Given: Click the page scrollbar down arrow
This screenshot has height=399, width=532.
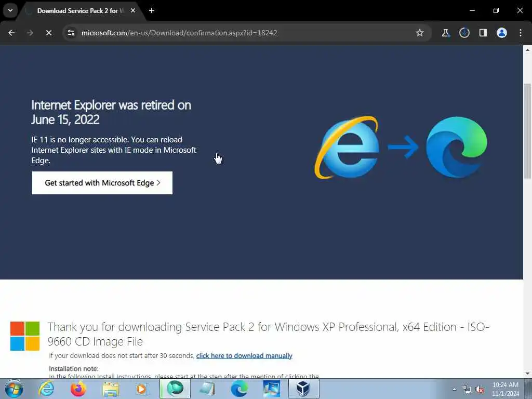Looking at the screenshot, I should click(527, 374).
